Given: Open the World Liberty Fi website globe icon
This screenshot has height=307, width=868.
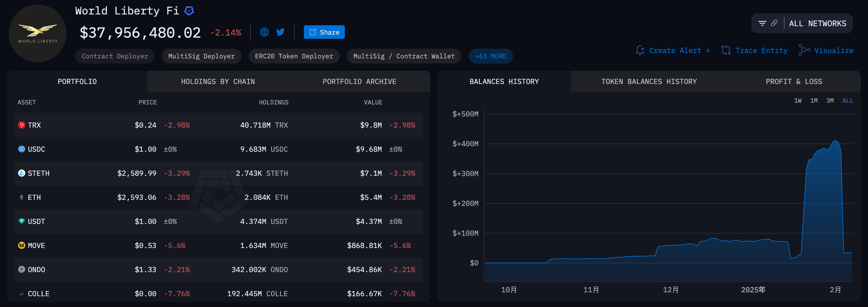Looking at the screenshot, I should click(x=264, y=32).
